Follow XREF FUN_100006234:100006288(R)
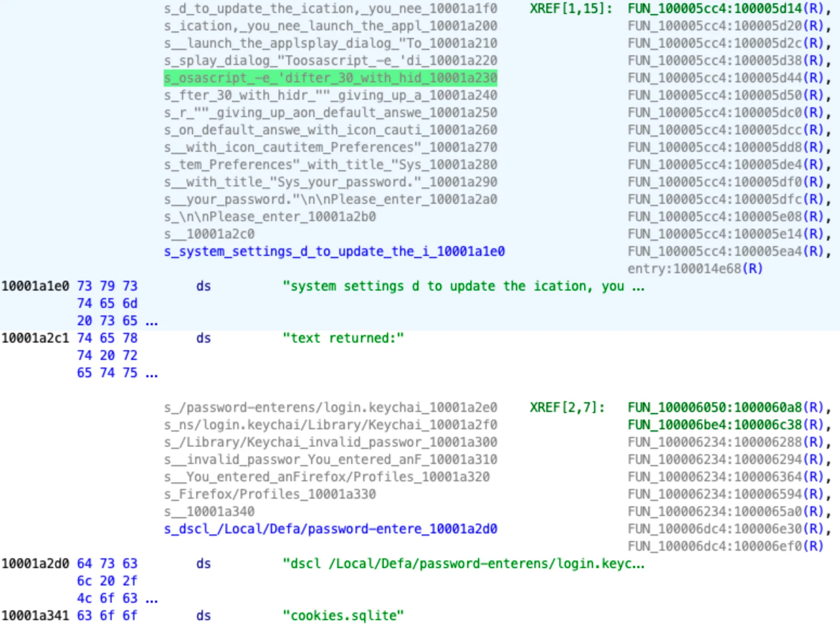 (x=726, y=442)
